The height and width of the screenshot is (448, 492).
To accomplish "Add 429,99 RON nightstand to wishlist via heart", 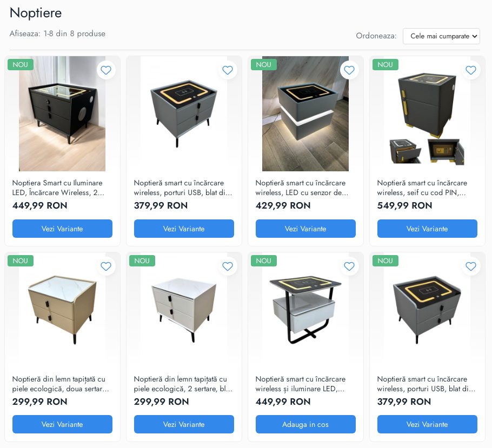I will tap(349, 70).
